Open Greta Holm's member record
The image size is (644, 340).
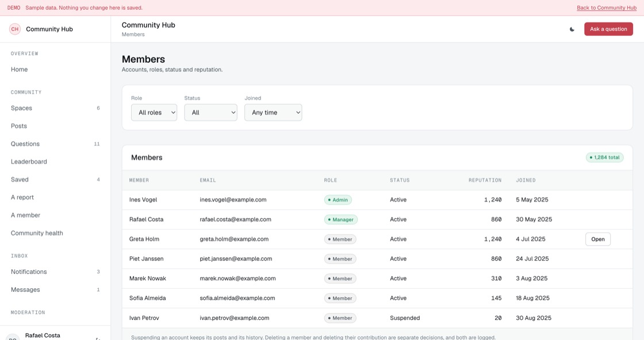pos(597,239)
